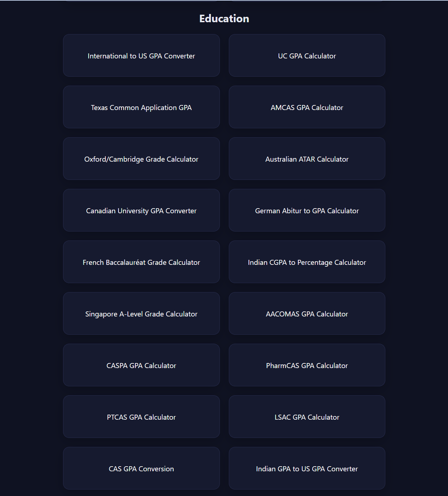Go to CAS GPA Conversion

click(x=141, y=469)
